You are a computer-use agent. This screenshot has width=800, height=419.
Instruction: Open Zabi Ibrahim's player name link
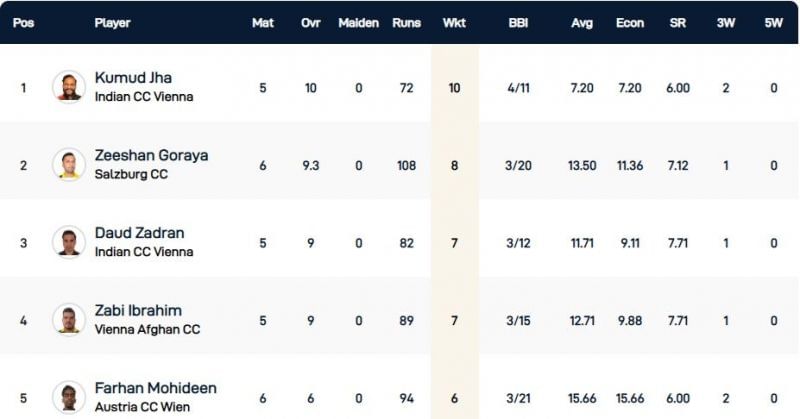138,310
